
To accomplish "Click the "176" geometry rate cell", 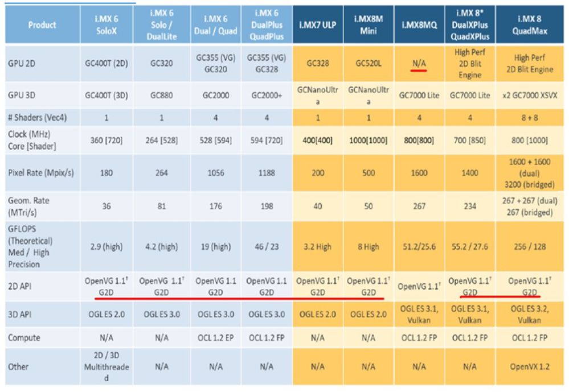I will [215, 206].
